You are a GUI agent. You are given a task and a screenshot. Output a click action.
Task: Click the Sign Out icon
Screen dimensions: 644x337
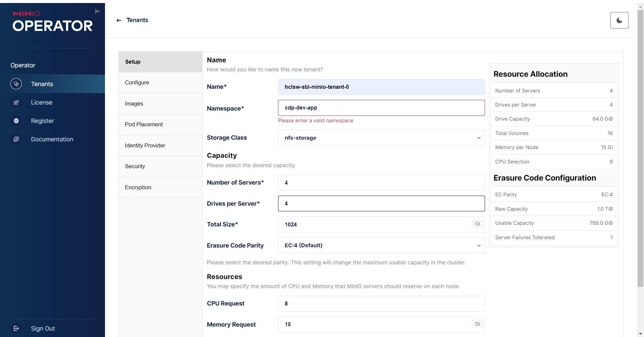click(x=16, y=329)
